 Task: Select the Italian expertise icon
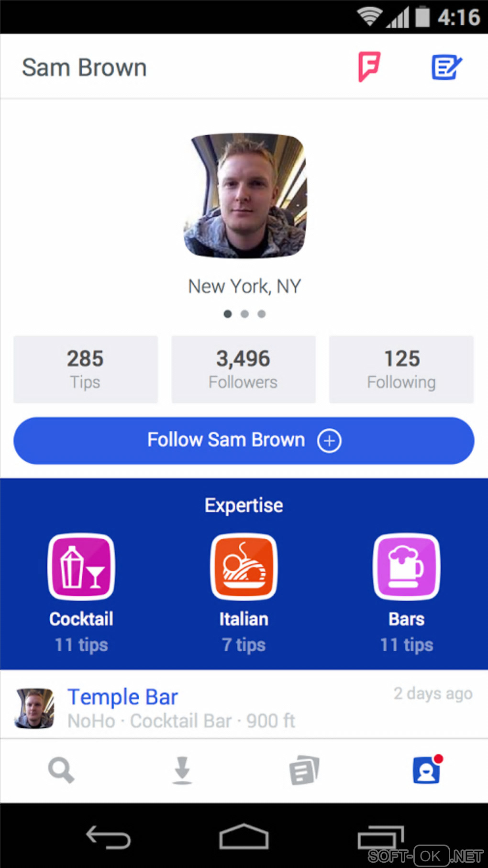pyautogui.click(x=244, y=567)
